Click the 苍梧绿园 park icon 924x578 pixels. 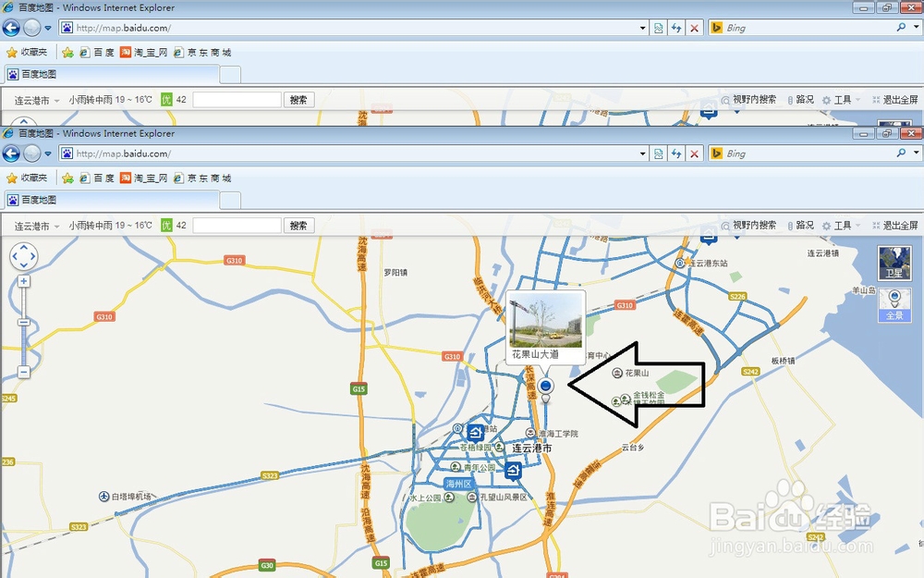[499, 447]
